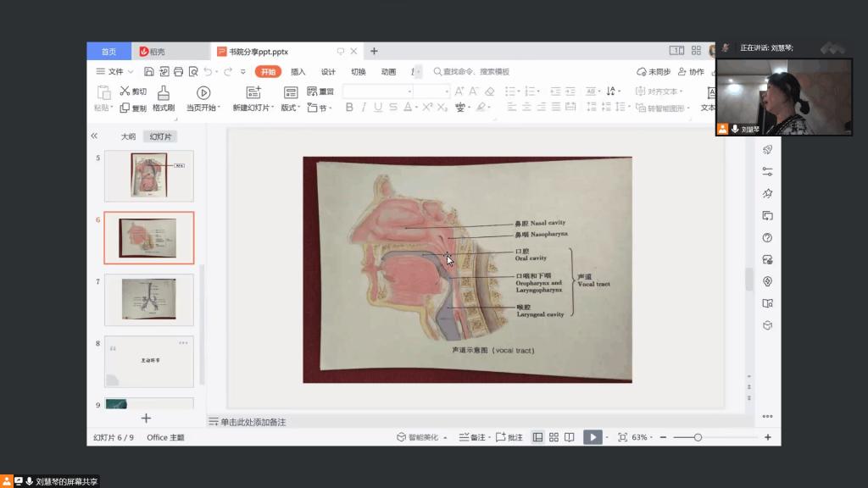868x488 pixels.
Task: Click the Print icon in quick access toolbar
Action: pos(179,72)
